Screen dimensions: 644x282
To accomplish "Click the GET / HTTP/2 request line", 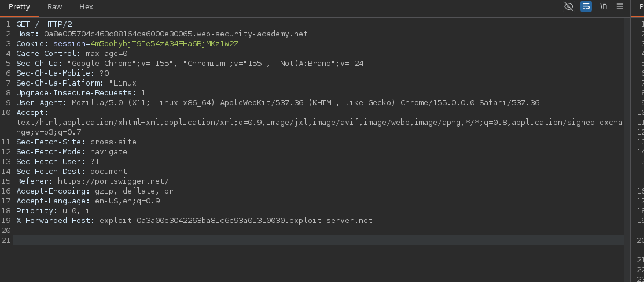I will pos(45,24).
